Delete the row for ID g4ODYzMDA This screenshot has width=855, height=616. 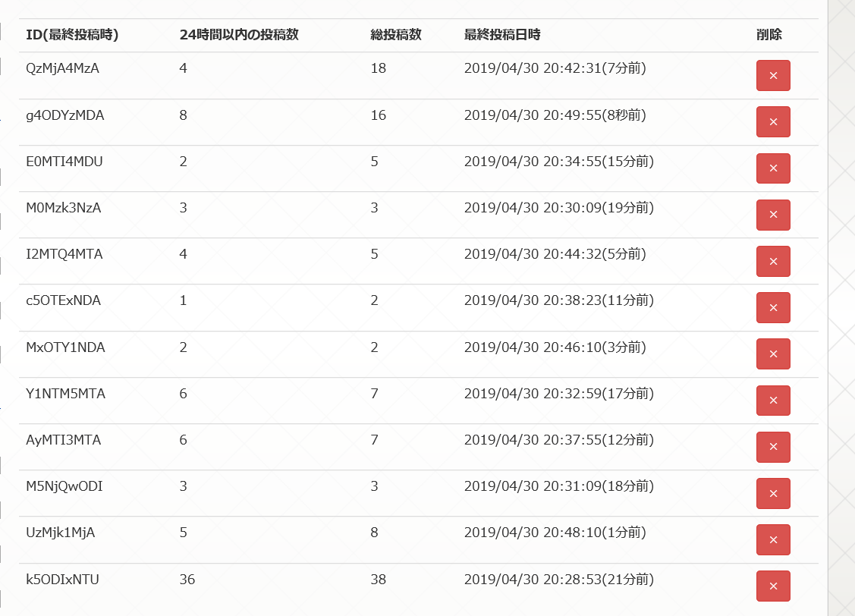point(773,122)
